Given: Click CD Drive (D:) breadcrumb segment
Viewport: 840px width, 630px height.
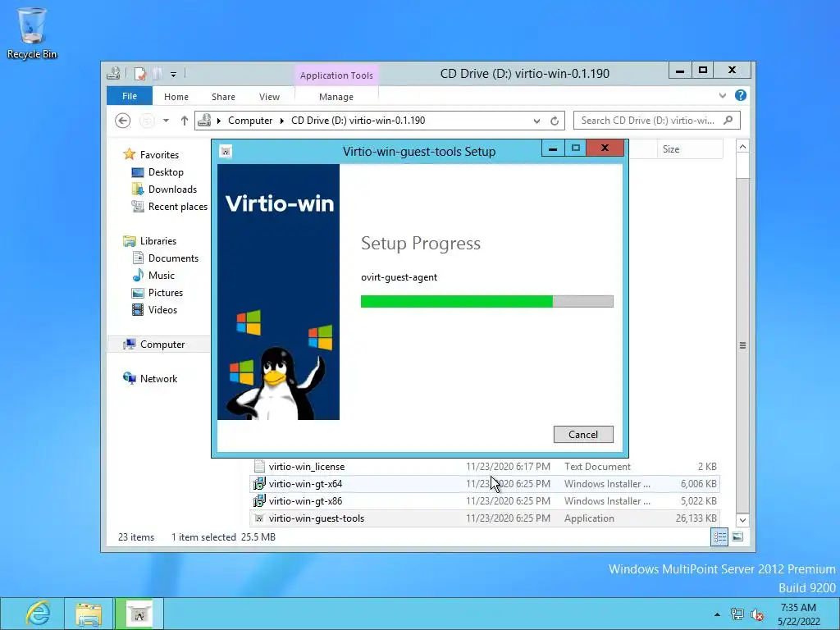Looking at the screenshot, I should [358, 121].
